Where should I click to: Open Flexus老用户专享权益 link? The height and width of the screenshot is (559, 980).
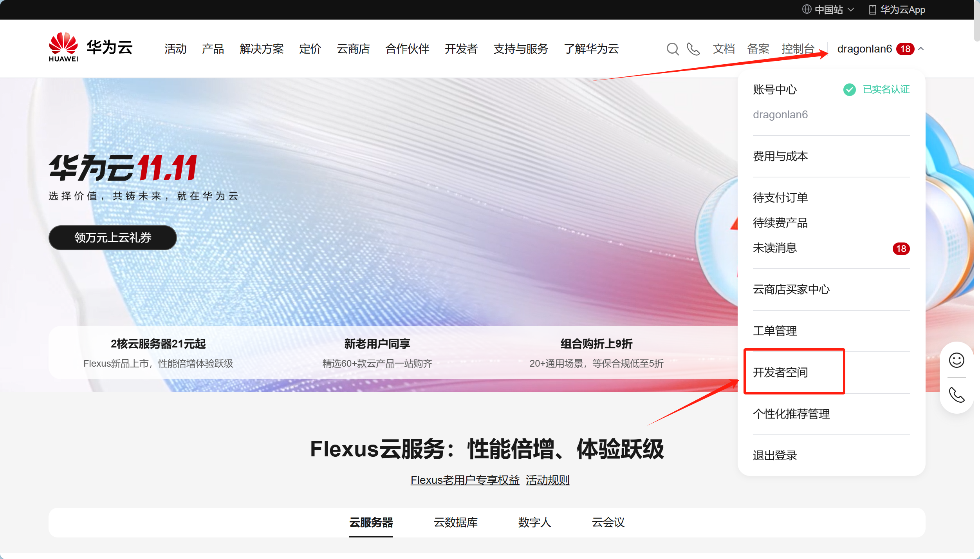[465, 480]
